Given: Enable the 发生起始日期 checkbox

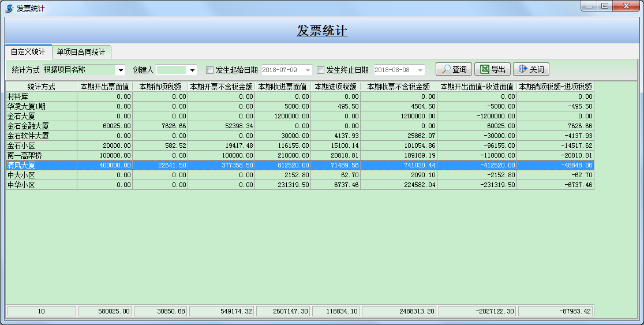Looking at the screenshot, I should click(210, 70).
